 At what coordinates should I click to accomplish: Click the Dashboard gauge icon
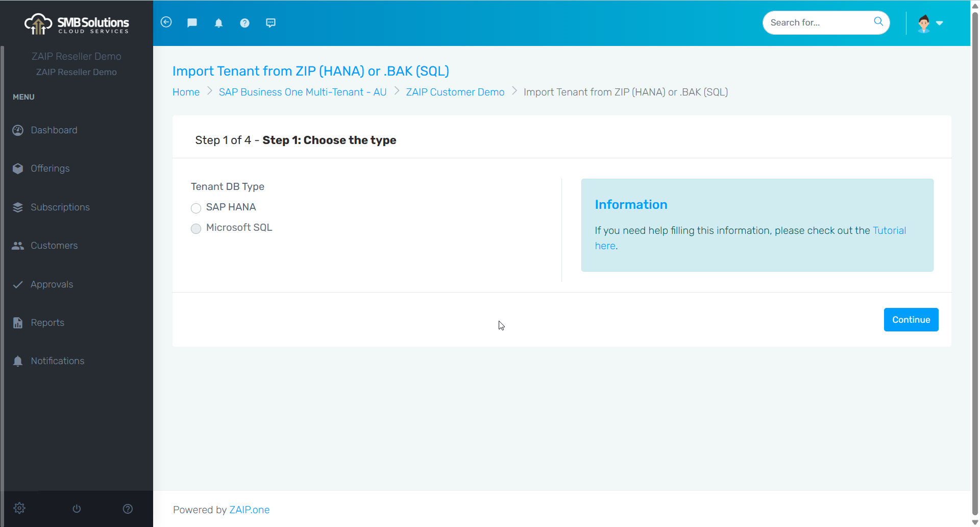(x=18, y=130)
